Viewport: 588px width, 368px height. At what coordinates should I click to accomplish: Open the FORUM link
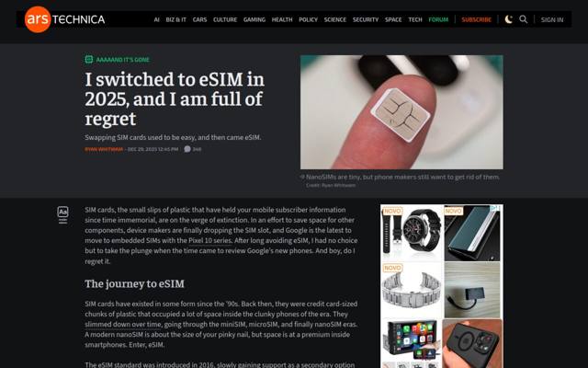pos(438,19)
